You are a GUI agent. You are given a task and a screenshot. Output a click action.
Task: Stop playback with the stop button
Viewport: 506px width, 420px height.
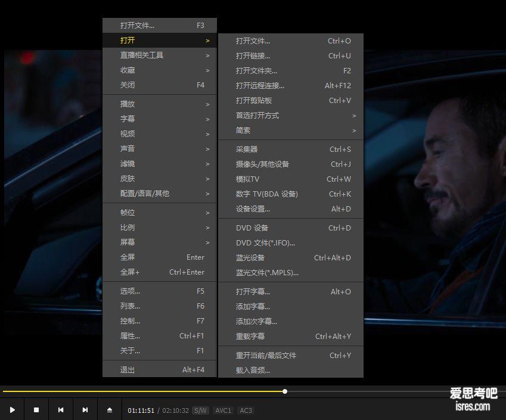[x=36, y=410]
